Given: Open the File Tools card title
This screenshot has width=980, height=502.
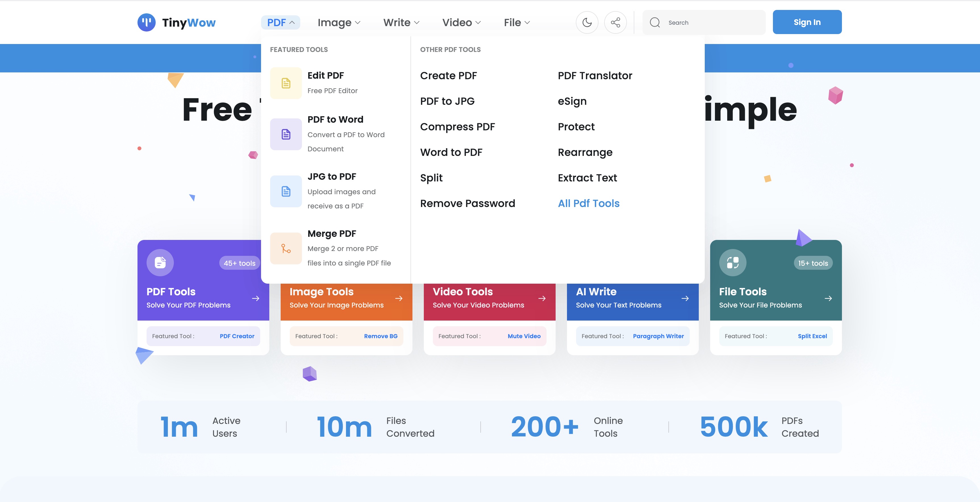Looking at the screenshot, I should (743, 292).
